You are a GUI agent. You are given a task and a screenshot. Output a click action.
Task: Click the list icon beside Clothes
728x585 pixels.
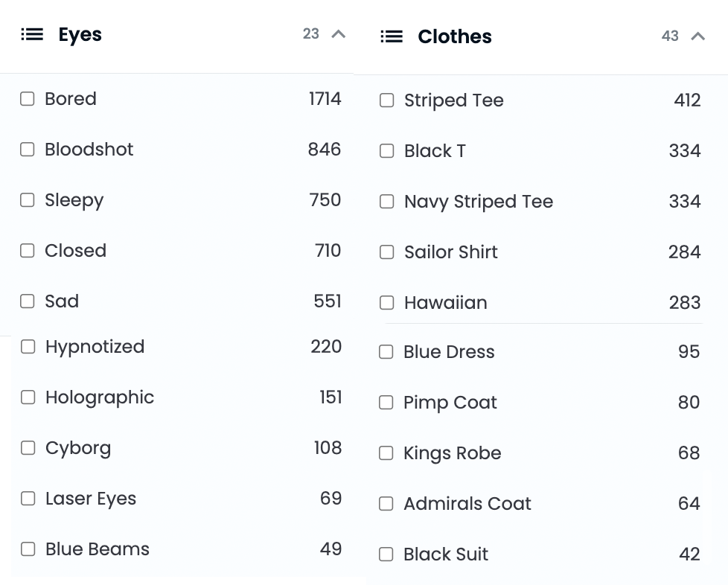pos(392,36)
